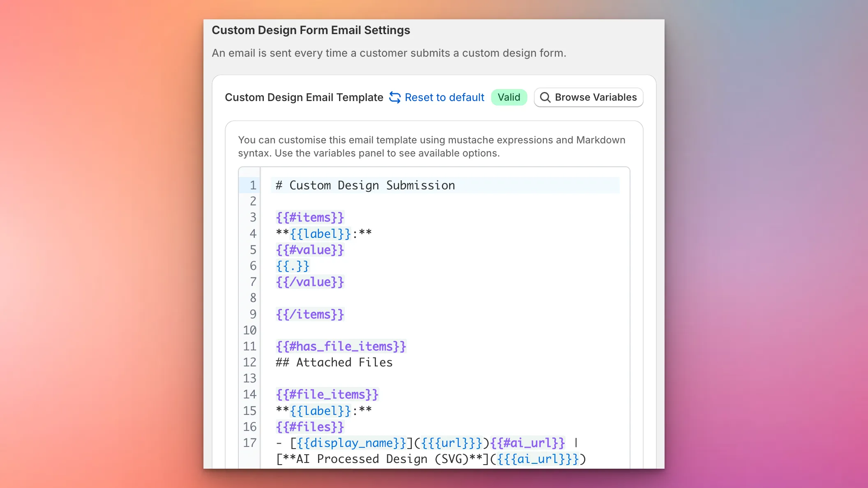The image size is (868, 488).
Task: Select the {{#has_file_items}} tag on line 11
Action: pyautogui.click(x=340, y=346)
